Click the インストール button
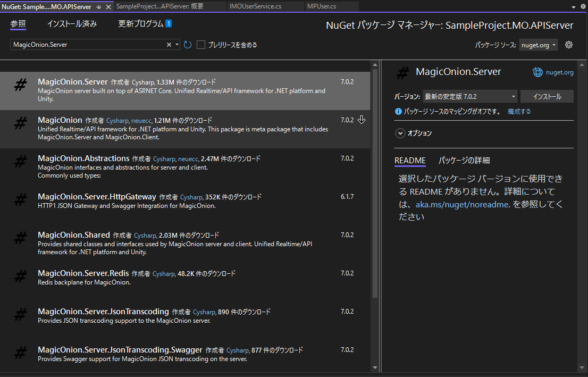Image resolution: width=588 pixels, height=377 pixels. tap(547, 96)
